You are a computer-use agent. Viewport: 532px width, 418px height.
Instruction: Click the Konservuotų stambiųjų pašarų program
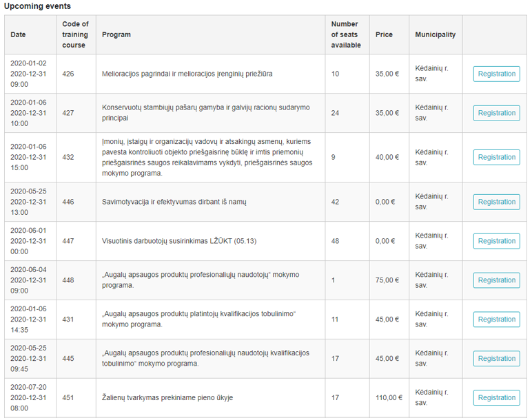(x=205, y=113)
